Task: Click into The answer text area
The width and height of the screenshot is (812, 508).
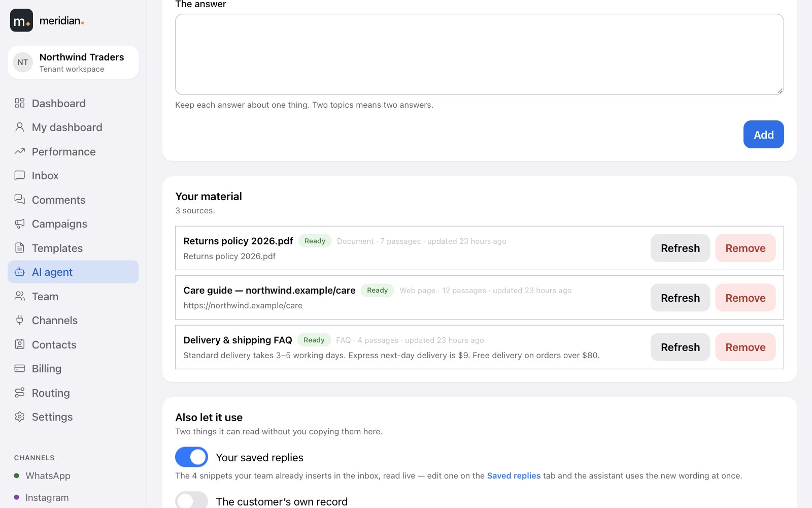Action: [x=480, y=54]
